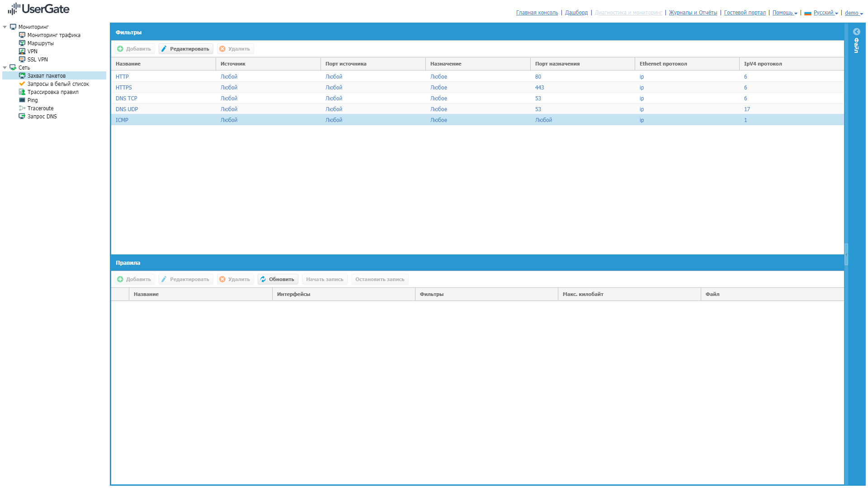868x488 pixels.
Task: Click the Ping monitor icon in sidebar
Action: point(22,100)
